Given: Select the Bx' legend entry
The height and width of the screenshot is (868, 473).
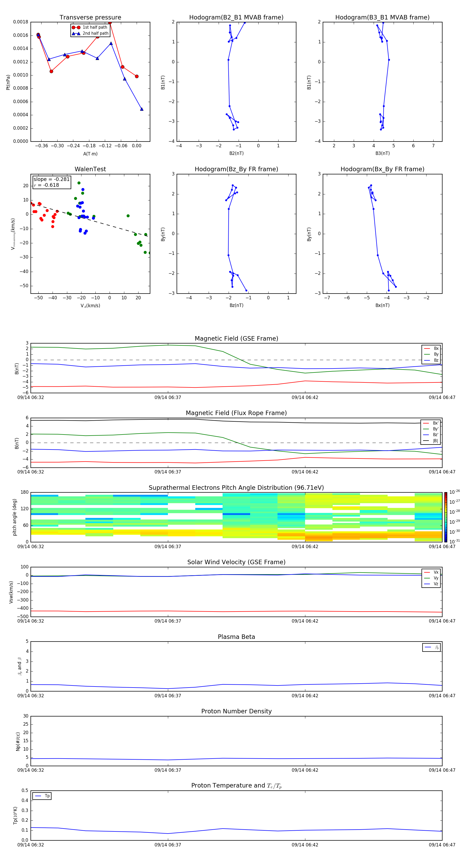Looking at the screenshot, I should (x=431, y=423).
